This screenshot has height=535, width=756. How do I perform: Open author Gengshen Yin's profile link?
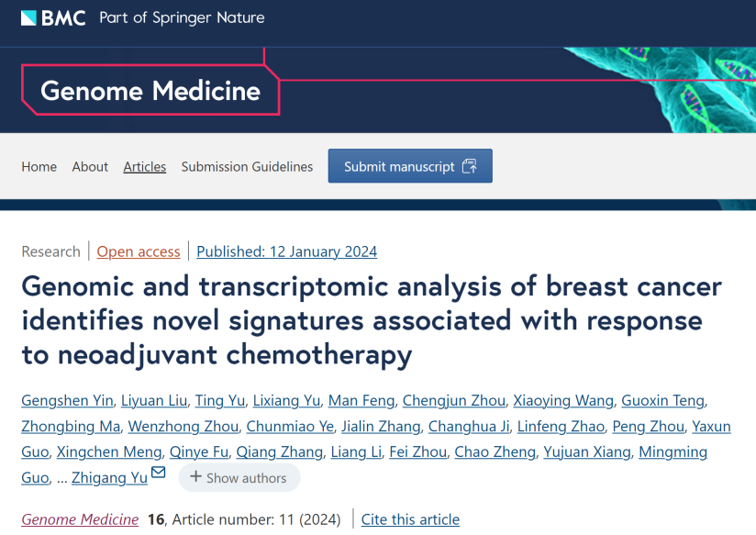67,400
